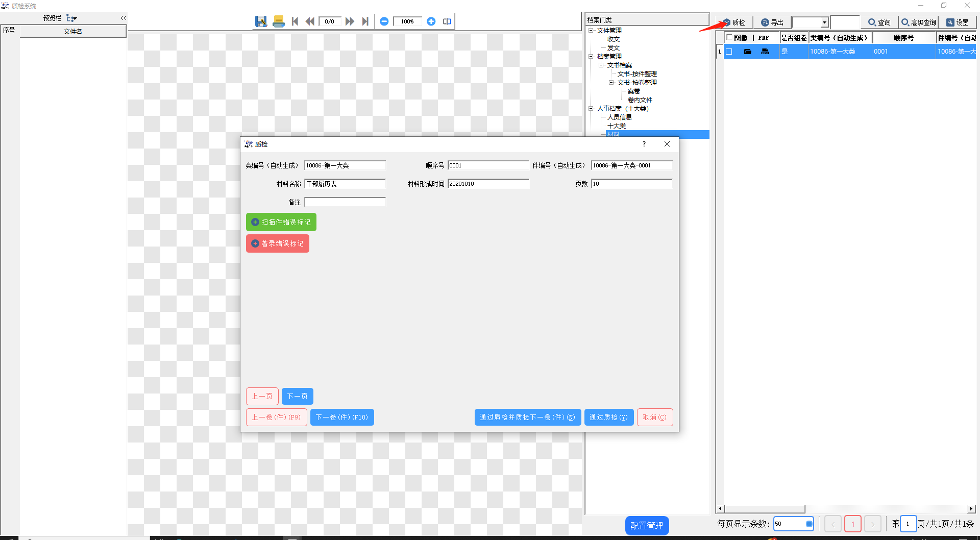Click the 备注 input field
The image size is (980, 540).
point(345,202)
